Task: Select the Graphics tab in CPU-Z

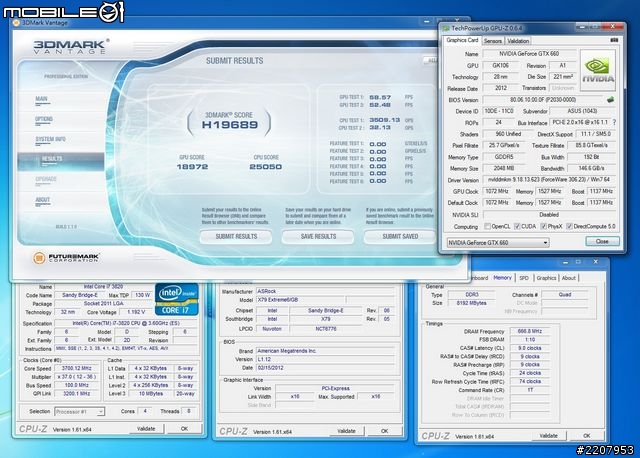Action: (x=546, y=278)
